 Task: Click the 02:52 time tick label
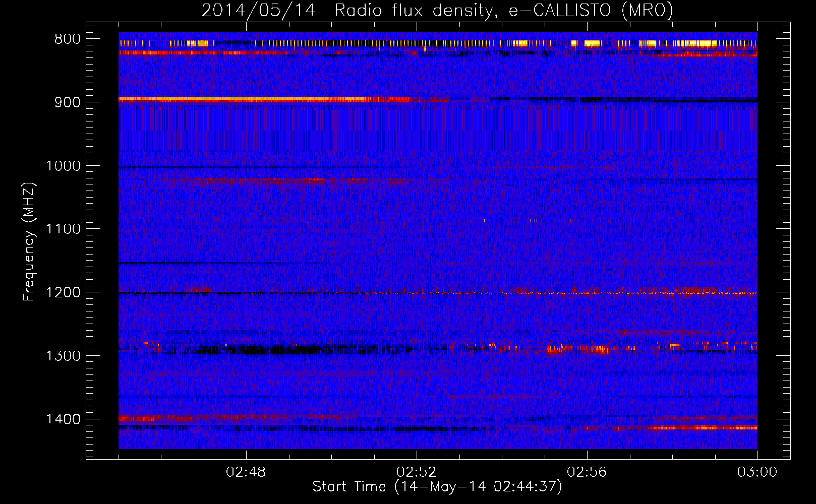tap(417, 472)
